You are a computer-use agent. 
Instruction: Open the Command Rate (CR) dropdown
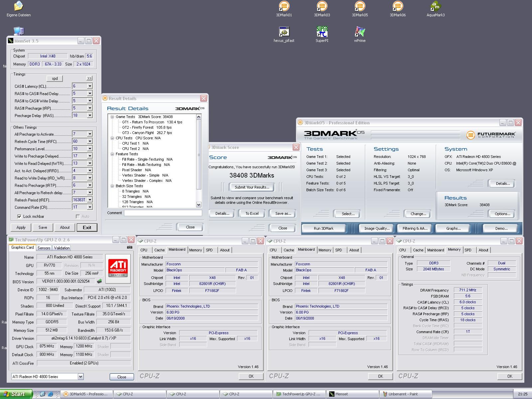tap(89, 207)
